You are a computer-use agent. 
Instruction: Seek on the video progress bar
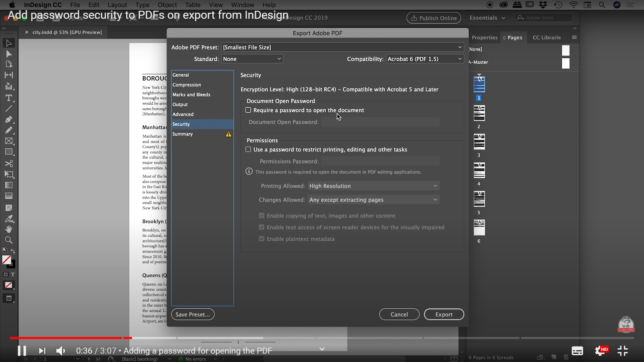pyautogui.click(x=322, y=338)
